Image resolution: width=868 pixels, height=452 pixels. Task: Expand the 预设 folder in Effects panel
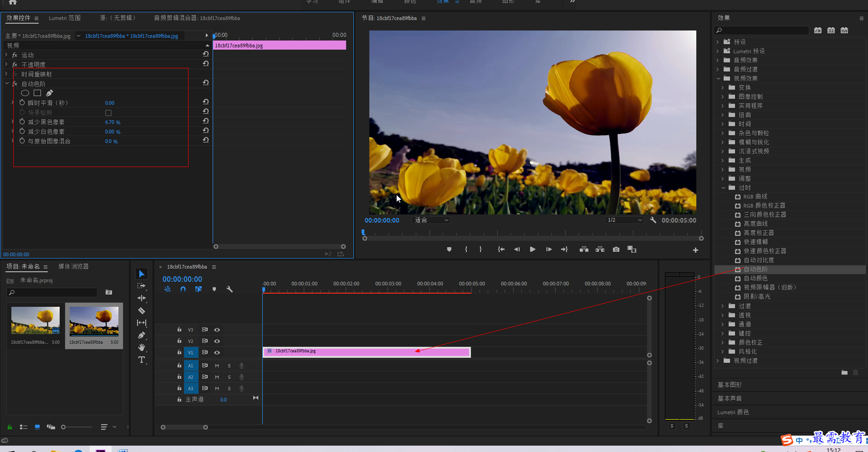718,42
